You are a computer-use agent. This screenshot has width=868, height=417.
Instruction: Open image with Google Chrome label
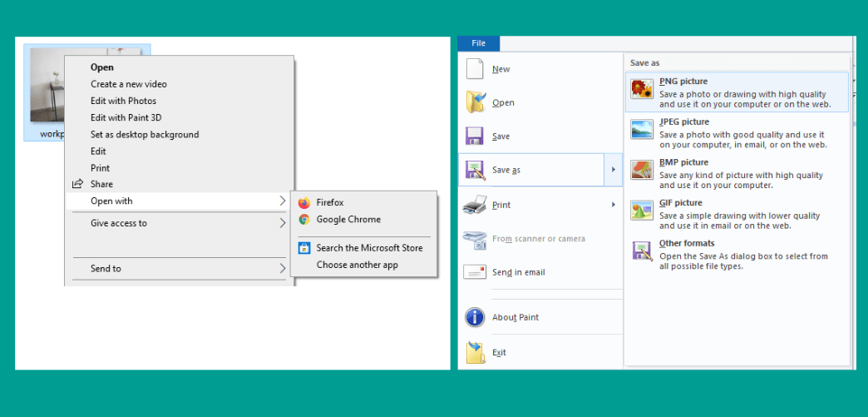click(x=348, y=220)
